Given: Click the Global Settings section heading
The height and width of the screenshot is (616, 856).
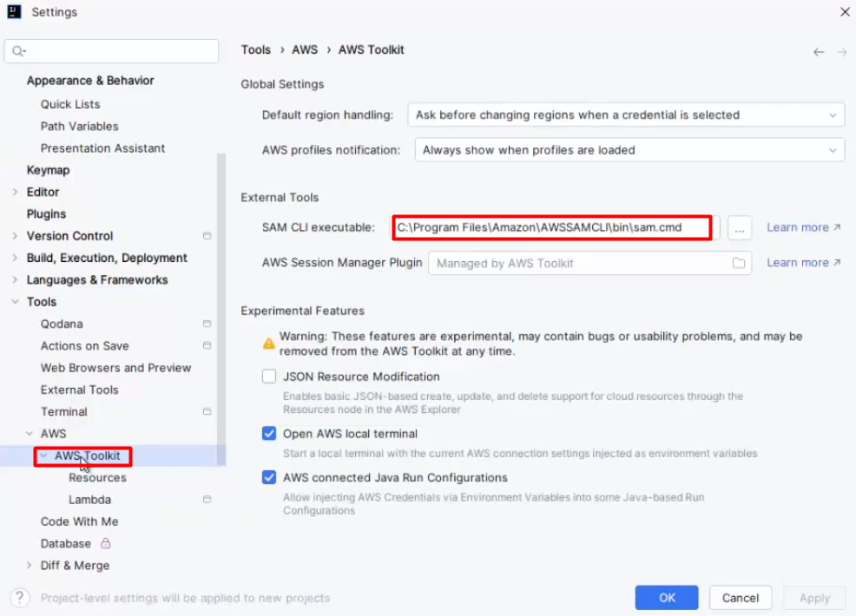Looking at the screenshot, I should click(282, 84).
